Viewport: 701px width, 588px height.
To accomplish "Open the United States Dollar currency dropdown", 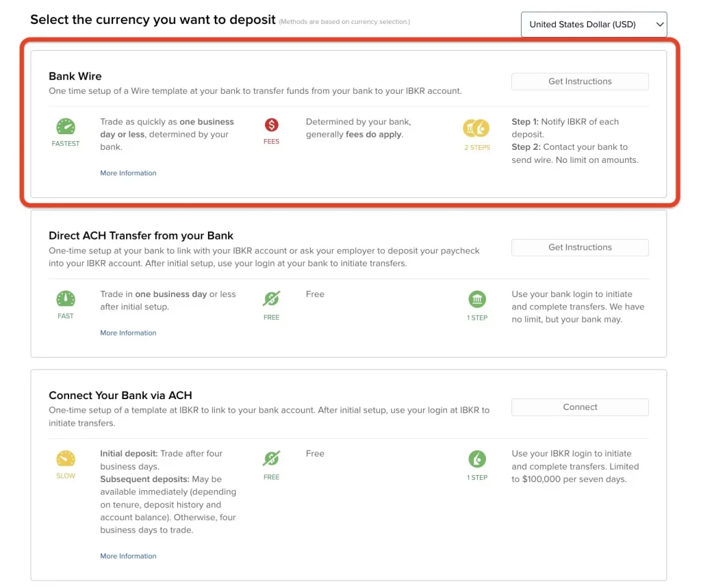I will 593,25.
